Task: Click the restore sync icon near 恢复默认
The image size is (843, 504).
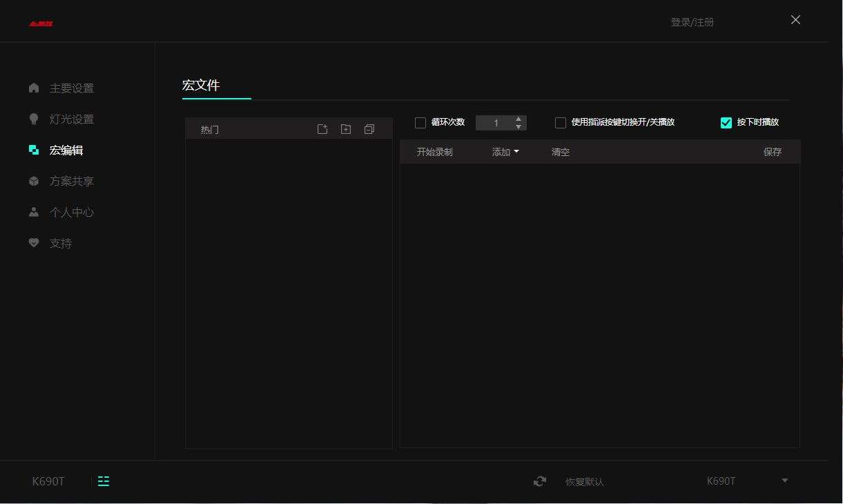Action: point(540,481)
